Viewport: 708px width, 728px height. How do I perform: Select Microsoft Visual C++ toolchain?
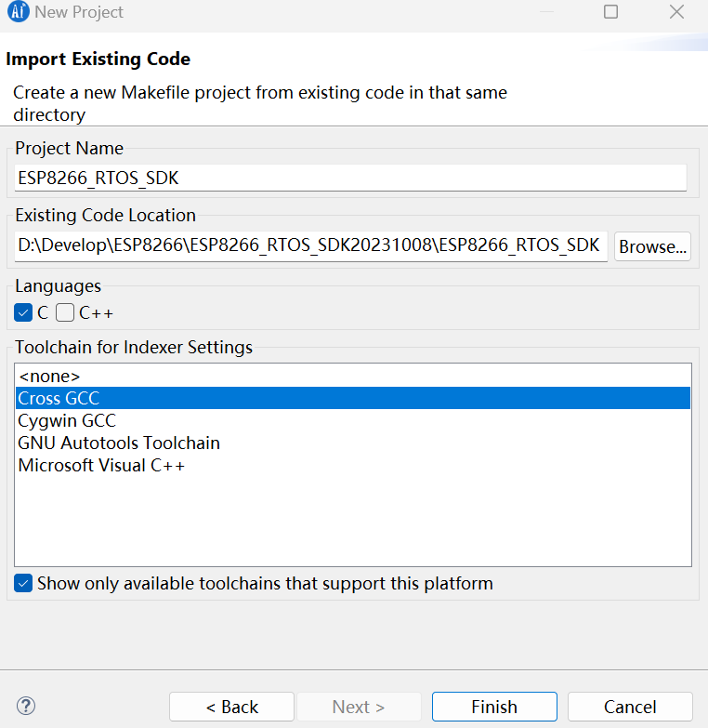pos(353,465)
